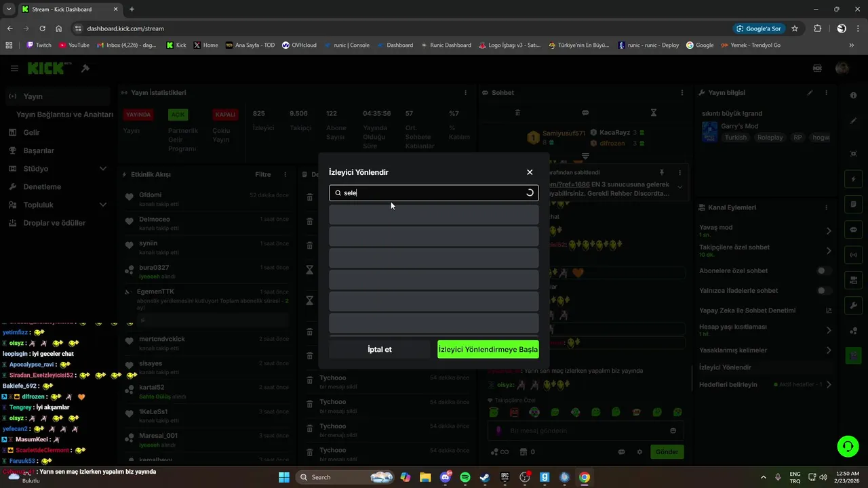868x488 pixels.
Task: Bookmark this page with star icon
Action: pos(795,28)
